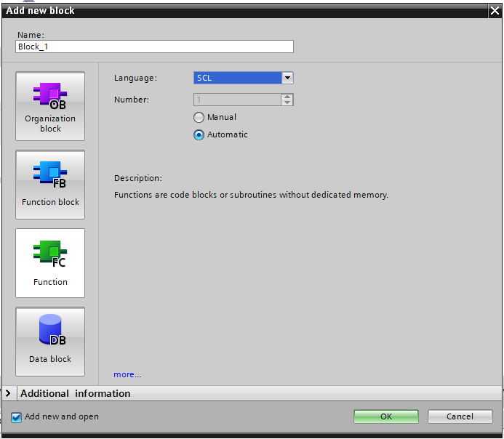Expand the Additional information section arrow
The width and height of the screenshot is (504, 439).
click(8, 393)
